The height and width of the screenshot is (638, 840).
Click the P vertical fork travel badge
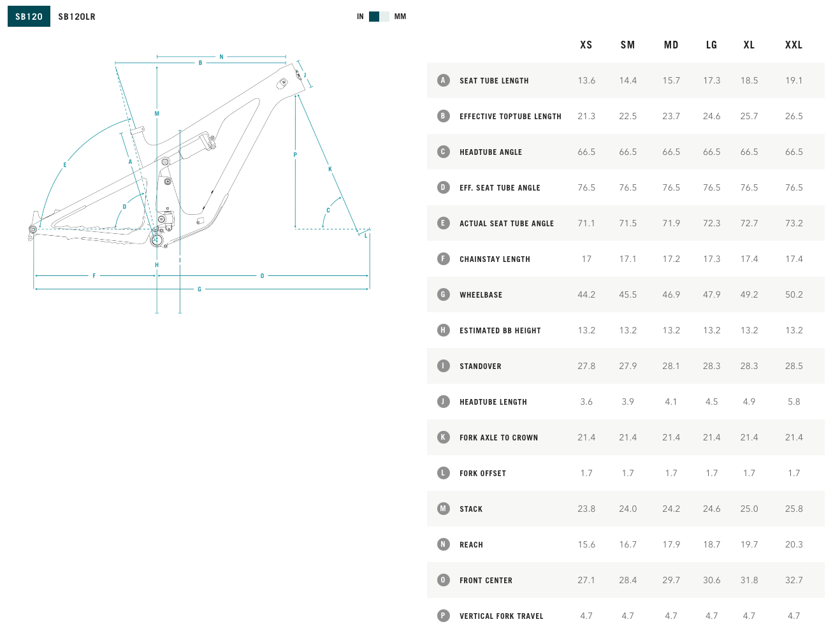443,616
